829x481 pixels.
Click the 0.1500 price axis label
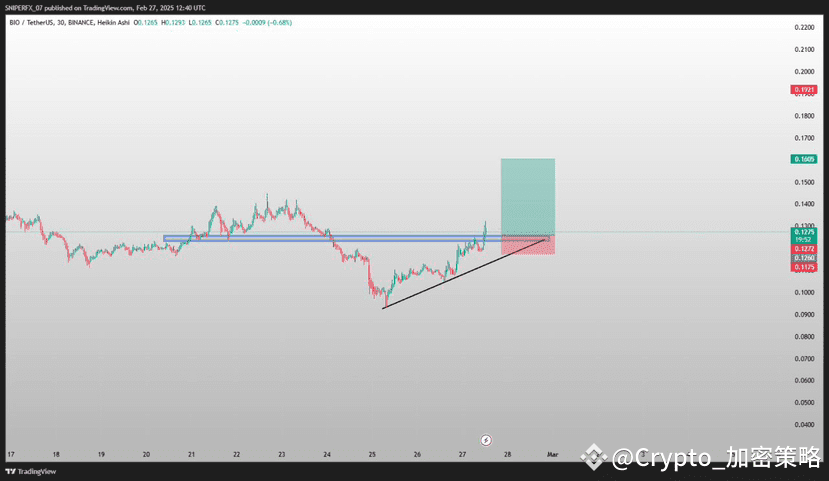pyautogui.click(x=804, y=182)
